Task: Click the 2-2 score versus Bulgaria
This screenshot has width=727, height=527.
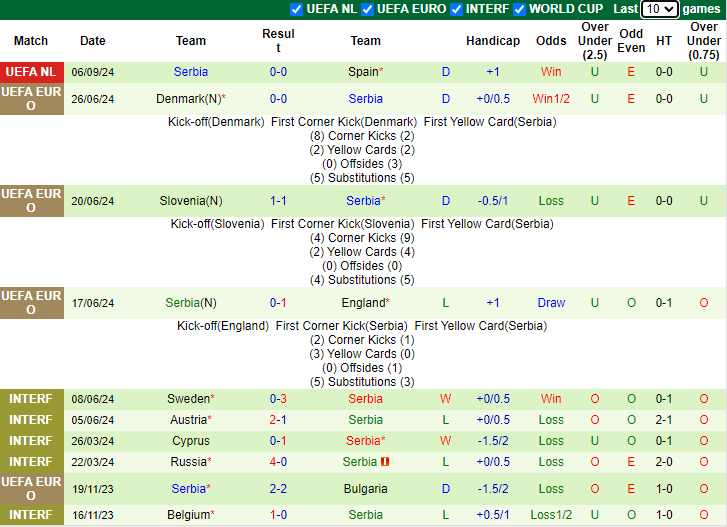Action: (x=278, y=489)
